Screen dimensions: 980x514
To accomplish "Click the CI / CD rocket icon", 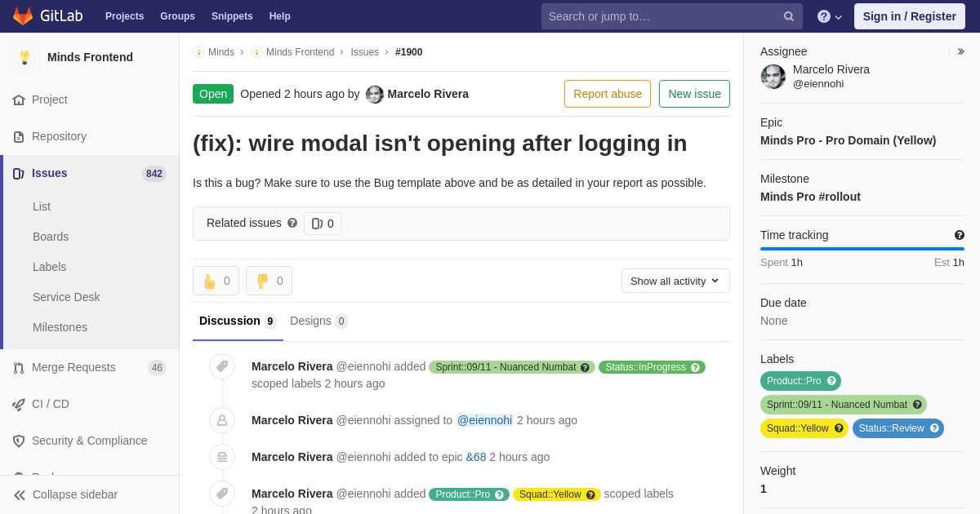I will pos(19,404).
